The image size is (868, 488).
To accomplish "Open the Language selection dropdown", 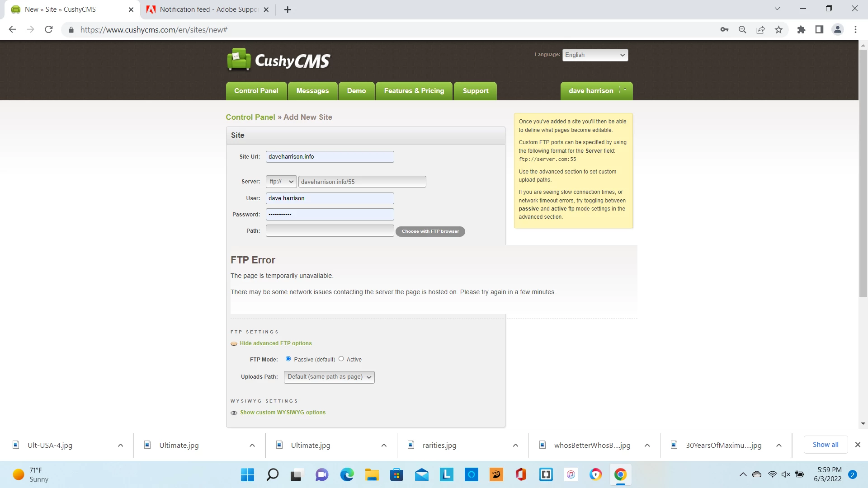I will pos(595,55).
